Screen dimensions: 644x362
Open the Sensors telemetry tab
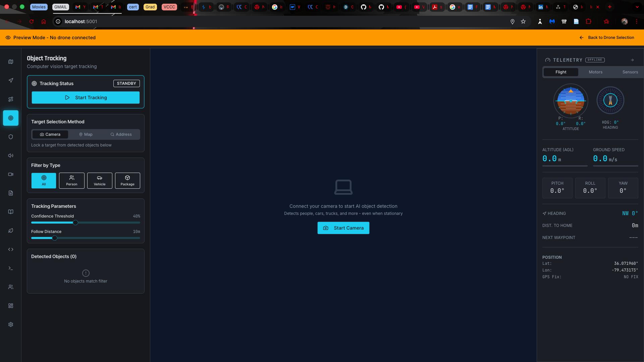630,72
